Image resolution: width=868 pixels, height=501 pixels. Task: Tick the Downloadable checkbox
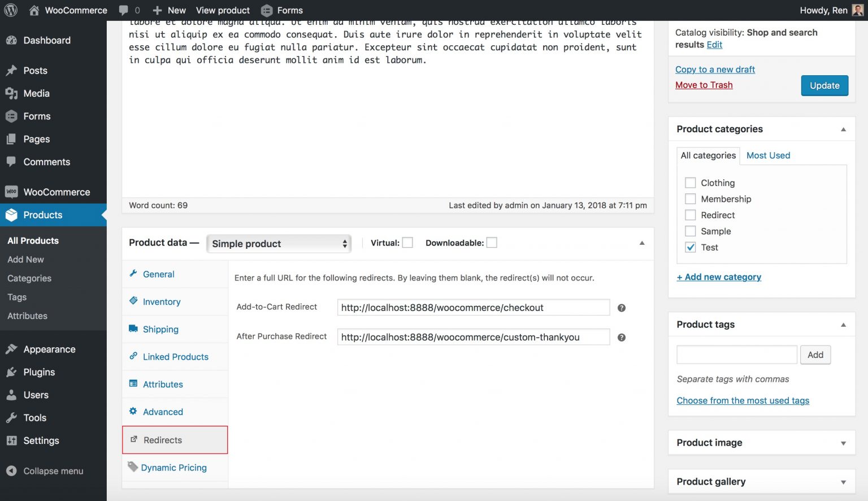tap(492, 243)
